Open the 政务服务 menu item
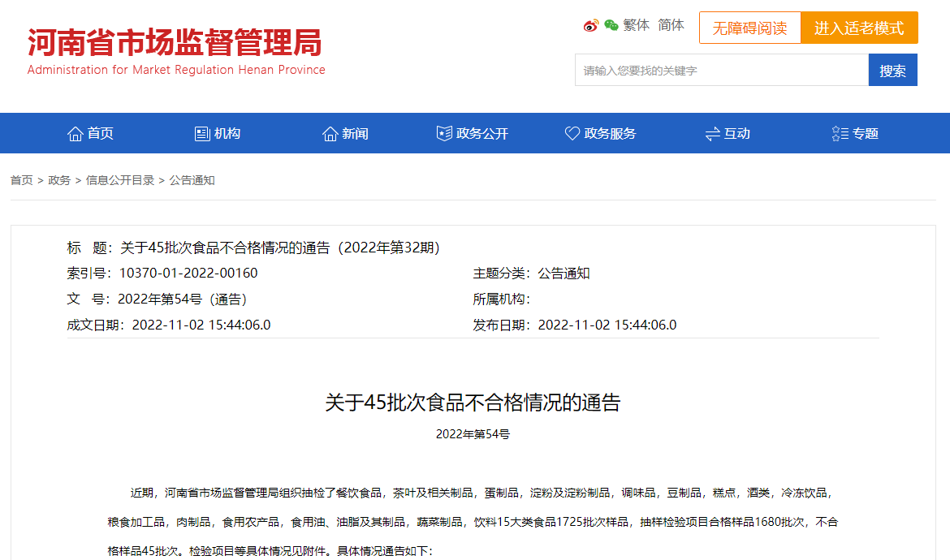This screenshot has height=560, width=950. click(600, 134)
